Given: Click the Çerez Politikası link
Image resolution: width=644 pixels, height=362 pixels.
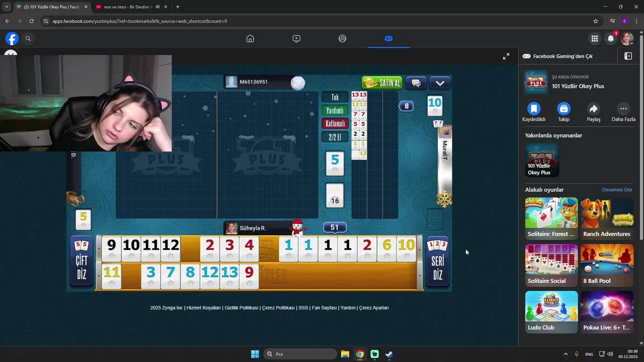Looking at the screenshot, I should (x=278, y=308).
